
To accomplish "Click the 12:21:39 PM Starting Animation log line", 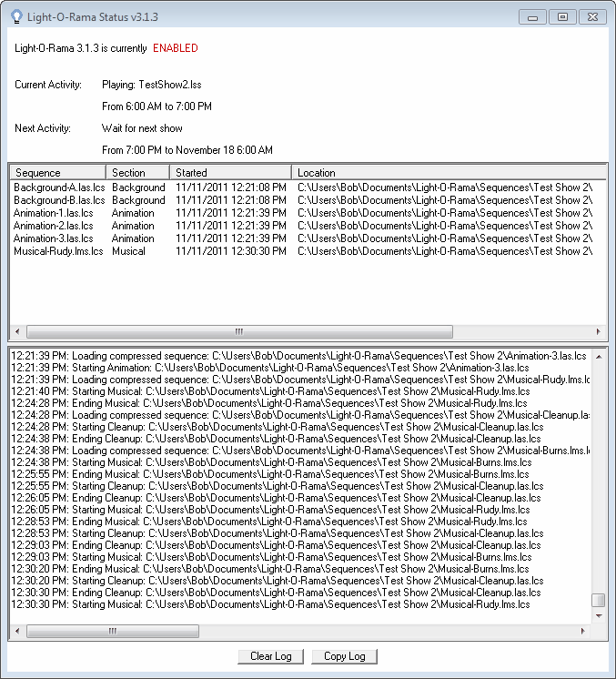I will (270, 368).
